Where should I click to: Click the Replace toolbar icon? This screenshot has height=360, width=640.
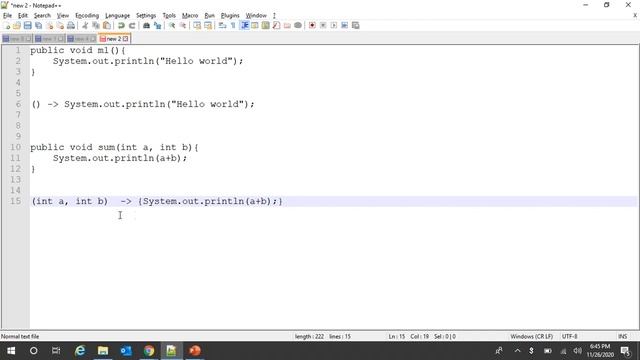tap(157, 26)
